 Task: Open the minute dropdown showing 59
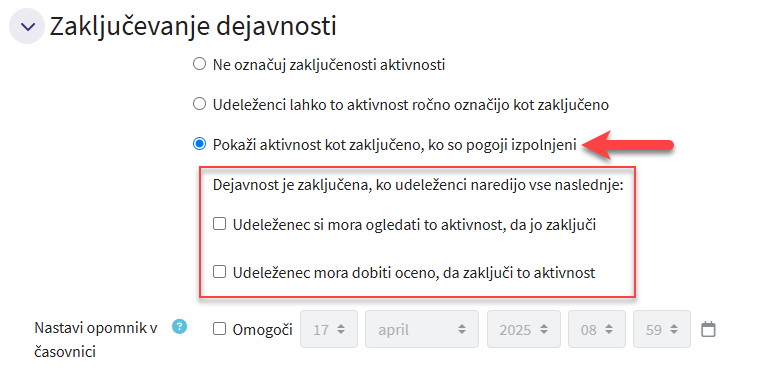662,329
